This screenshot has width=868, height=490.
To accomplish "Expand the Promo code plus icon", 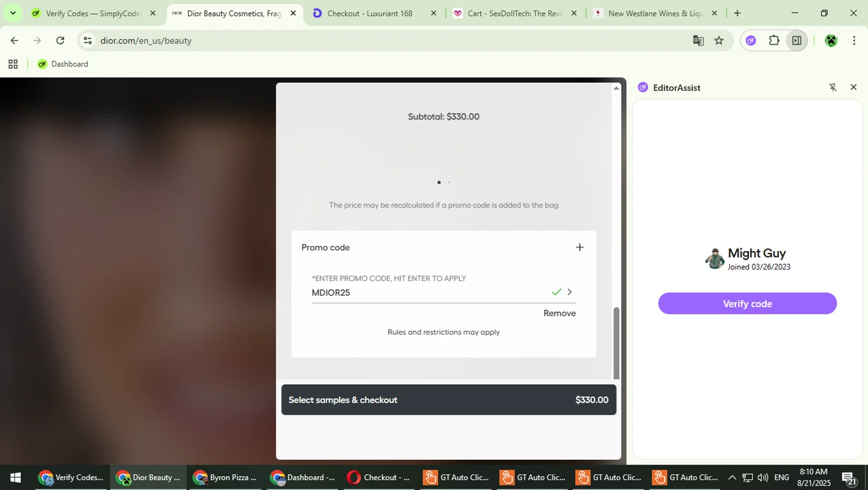I will click(x=579, y=247).
